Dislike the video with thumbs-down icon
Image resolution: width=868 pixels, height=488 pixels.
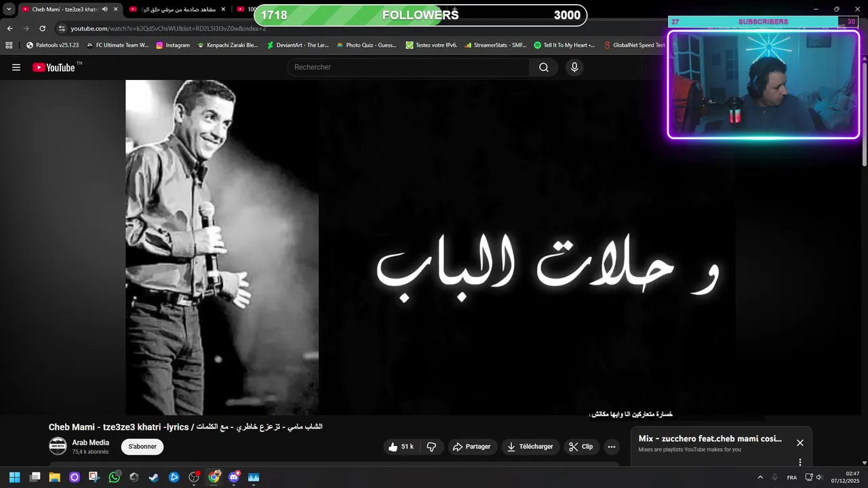pos(431,447)
